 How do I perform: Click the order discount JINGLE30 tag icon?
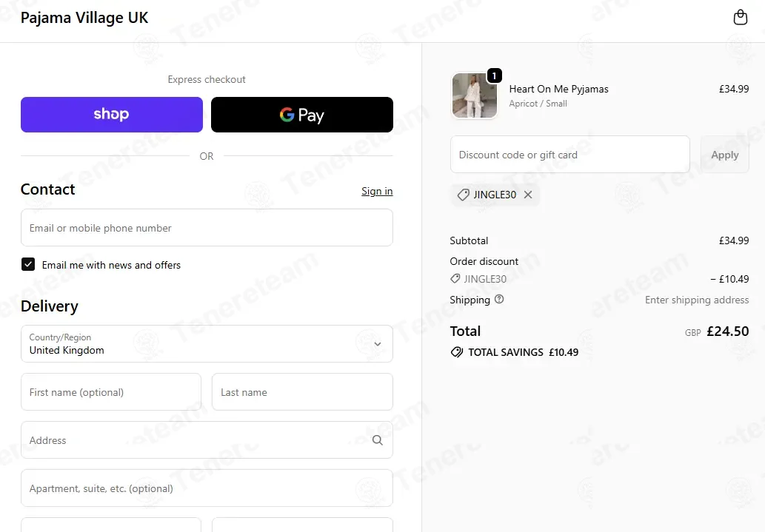455,278
